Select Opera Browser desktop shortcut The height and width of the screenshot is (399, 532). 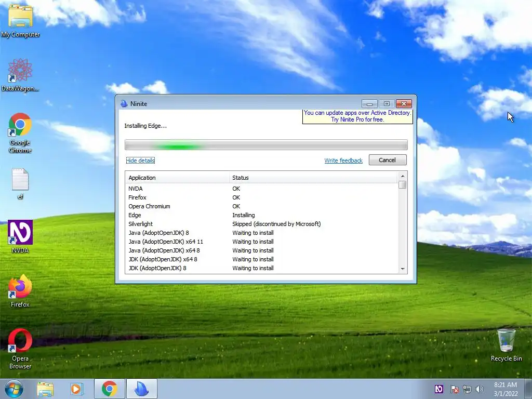20,349
